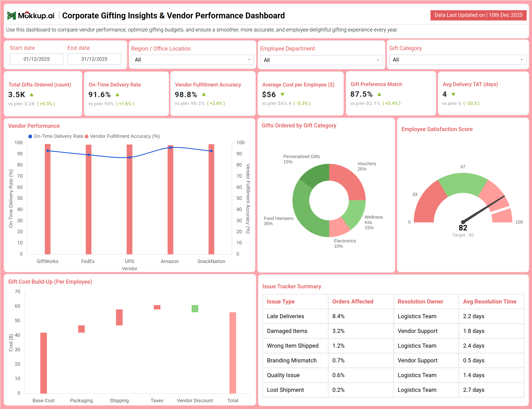The height and width of the screenshot is (409, 532).
Task: Click down-arrow beside $56 average cost
Action: (282, 94)
